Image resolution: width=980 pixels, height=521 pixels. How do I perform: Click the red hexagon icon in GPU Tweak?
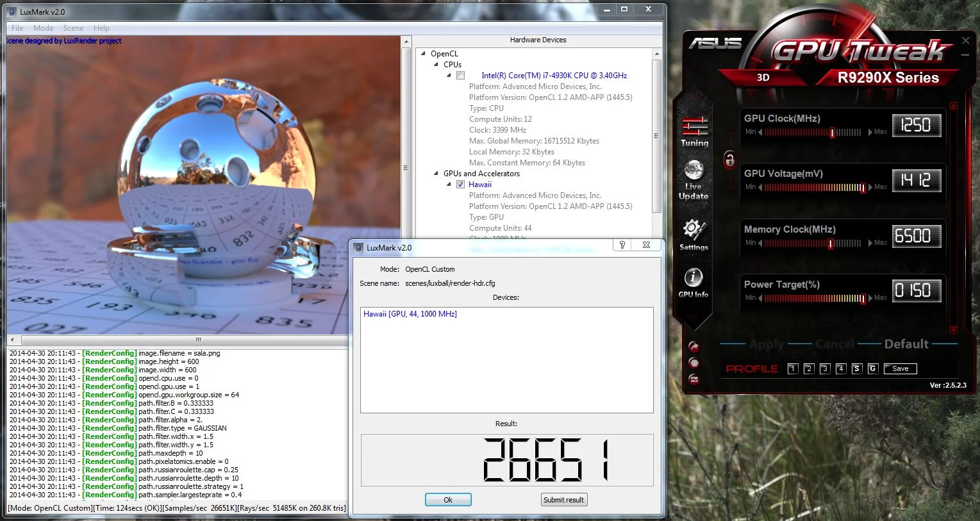click(x=694, y=363)
